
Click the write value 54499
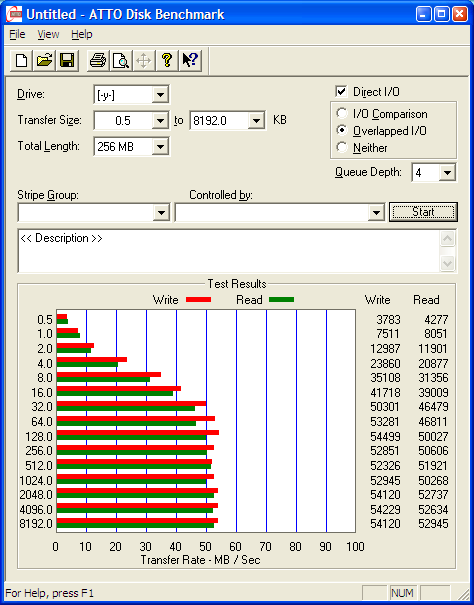click(385, 436)
